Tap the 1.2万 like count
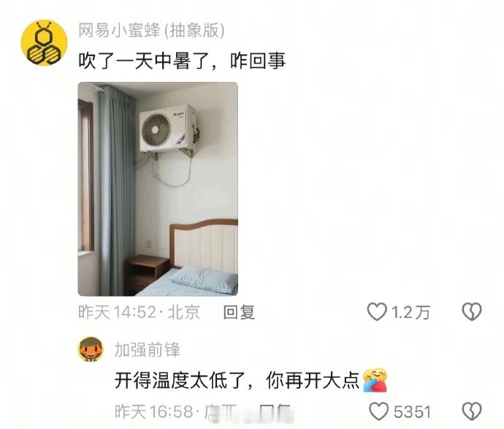 tap(411, 313)
